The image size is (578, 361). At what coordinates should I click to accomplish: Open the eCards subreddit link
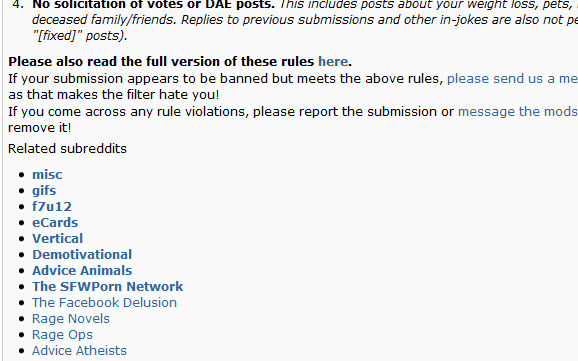coord(55,222)
